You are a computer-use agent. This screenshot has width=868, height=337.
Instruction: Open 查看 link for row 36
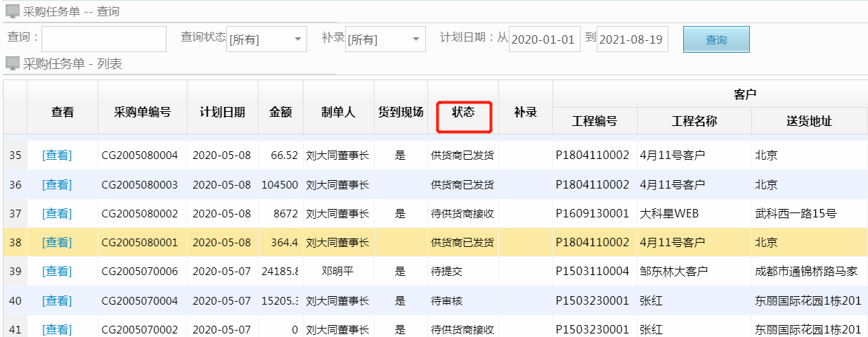pos(57,184)
